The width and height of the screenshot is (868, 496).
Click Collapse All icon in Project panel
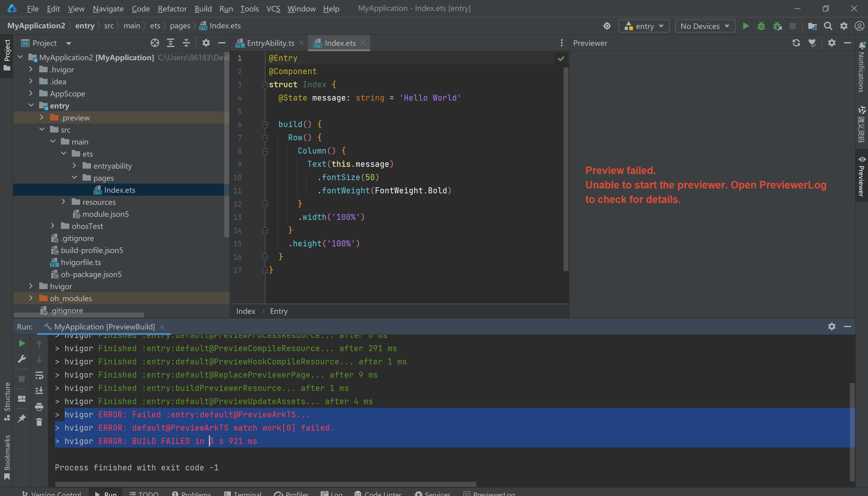click(x=186, y=43)
